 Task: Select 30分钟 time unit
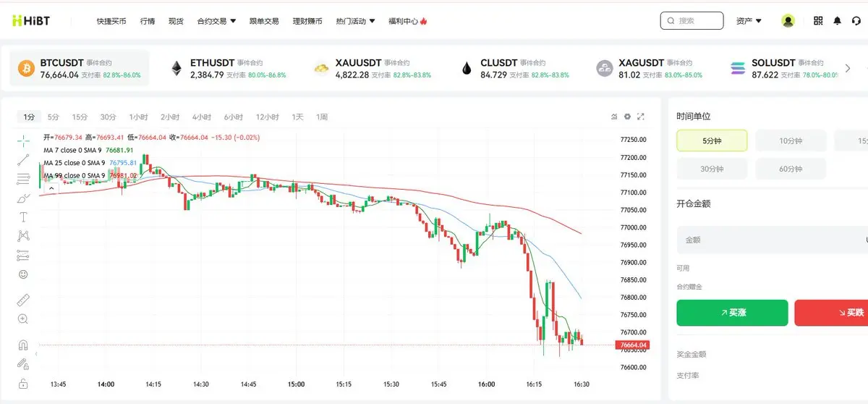[x=712, y=169]
